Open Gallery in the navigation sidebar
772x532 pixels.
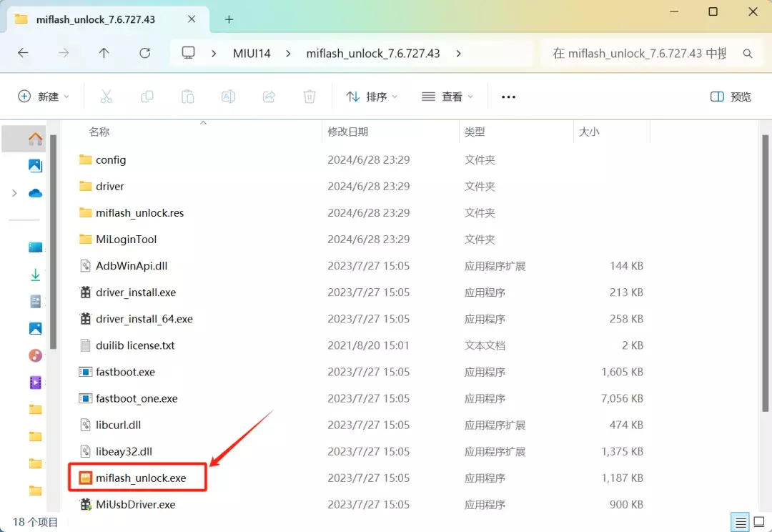click(x=35, y=165)
